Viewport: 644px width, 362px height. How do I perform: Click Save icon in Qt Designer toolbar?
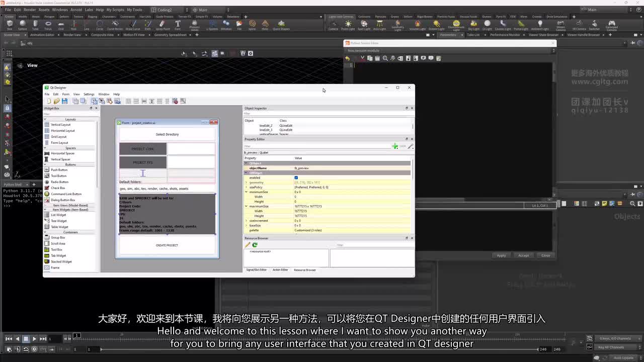tap(64, 101)
